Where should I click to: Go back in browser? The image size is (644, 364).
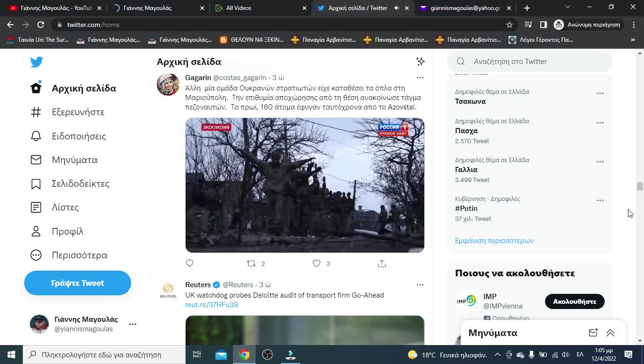[10, 25]
